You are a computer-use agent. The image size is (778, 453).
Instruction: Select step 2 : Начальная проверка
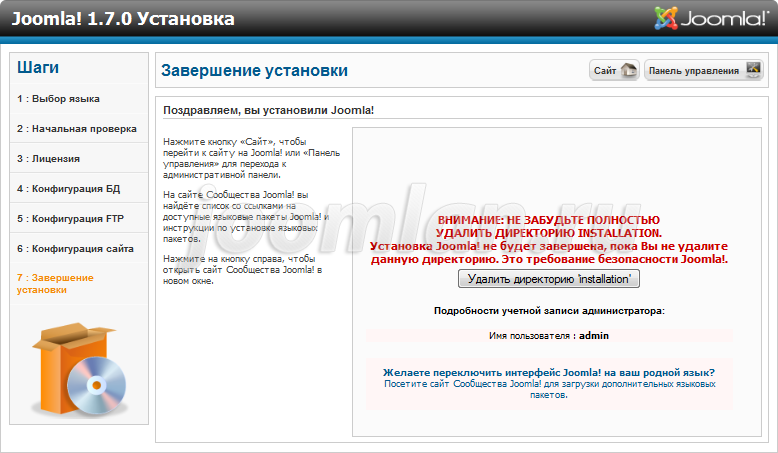coord(76,129)
